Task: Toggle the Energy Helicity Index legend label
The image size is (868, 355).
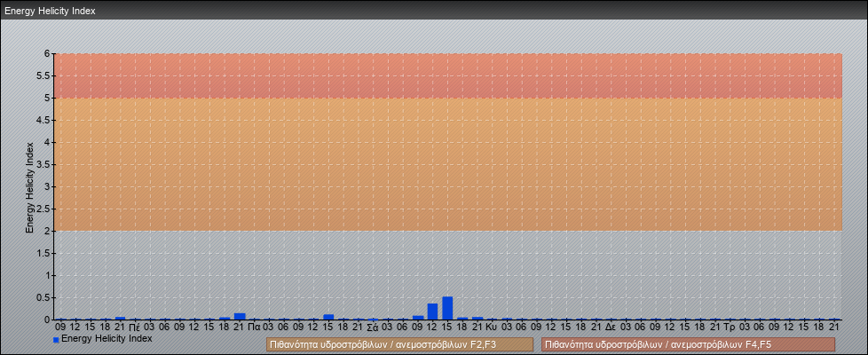Action: pos(107,338)
